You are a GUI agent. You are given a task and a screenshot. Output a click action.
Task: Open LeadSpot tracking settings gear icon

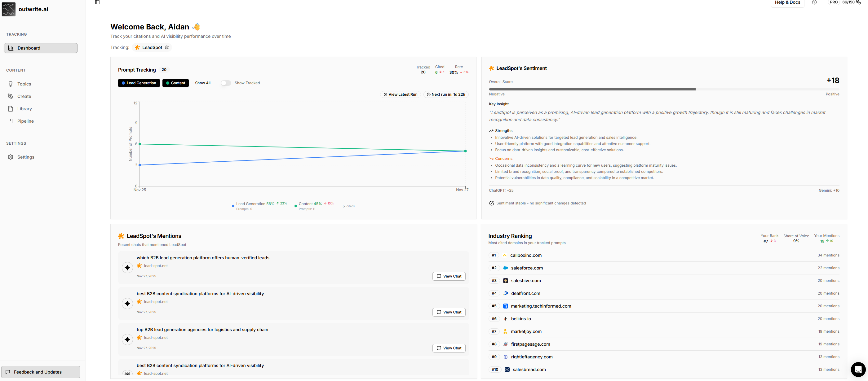point(167,47)
